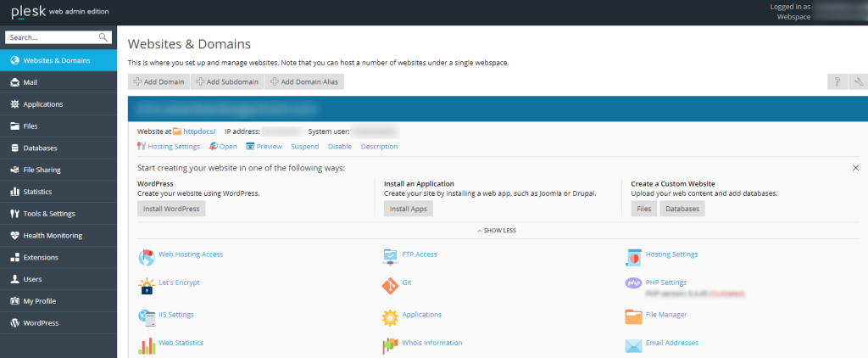The image size is (868, 358).
Task: Click the Add Subdomain button
Action: (x=227, y=81)
